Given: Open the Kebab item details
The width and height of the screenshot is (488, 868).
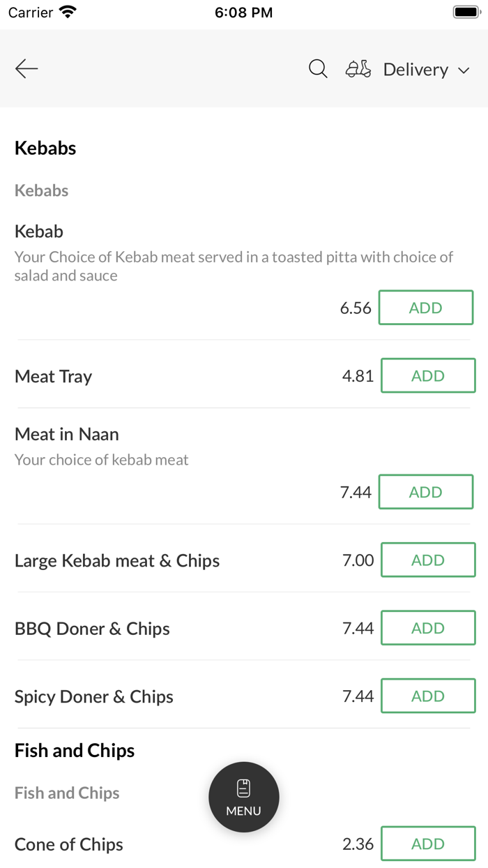Looking at the screenshot, I should pos(39,231).
